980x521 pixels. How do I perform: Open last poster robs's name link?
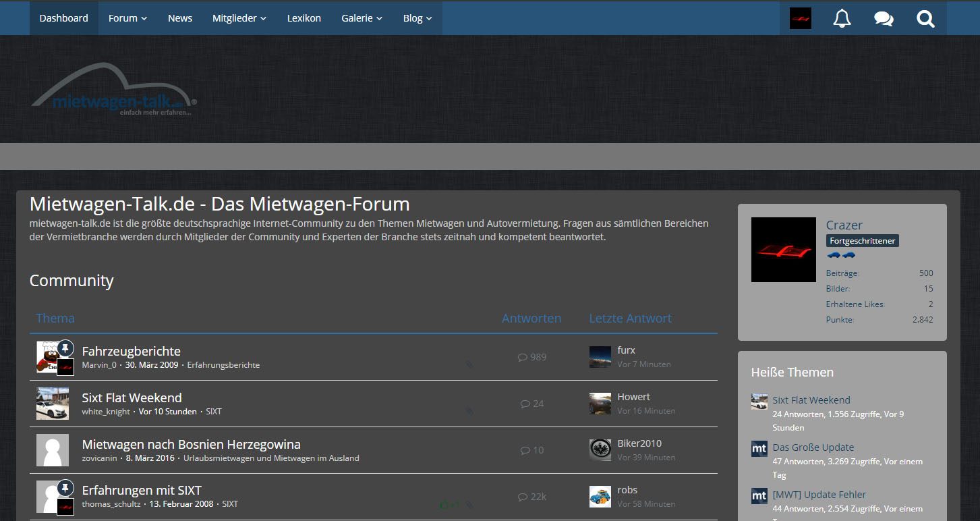click(x=627, y=490)
